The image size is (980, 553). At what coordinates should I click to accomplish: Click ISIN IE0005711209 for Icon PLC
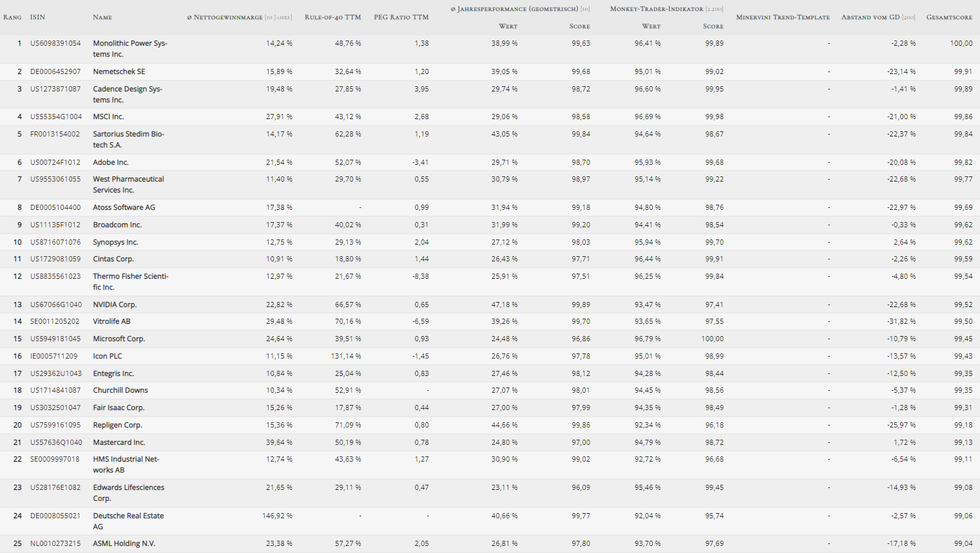(x=53, y=356)
